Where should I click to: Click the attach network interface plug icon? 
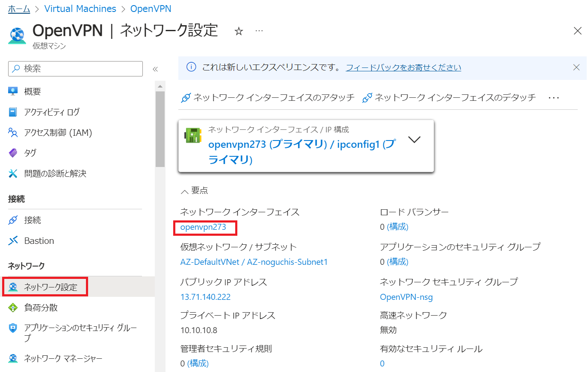(x=186, y=98)
